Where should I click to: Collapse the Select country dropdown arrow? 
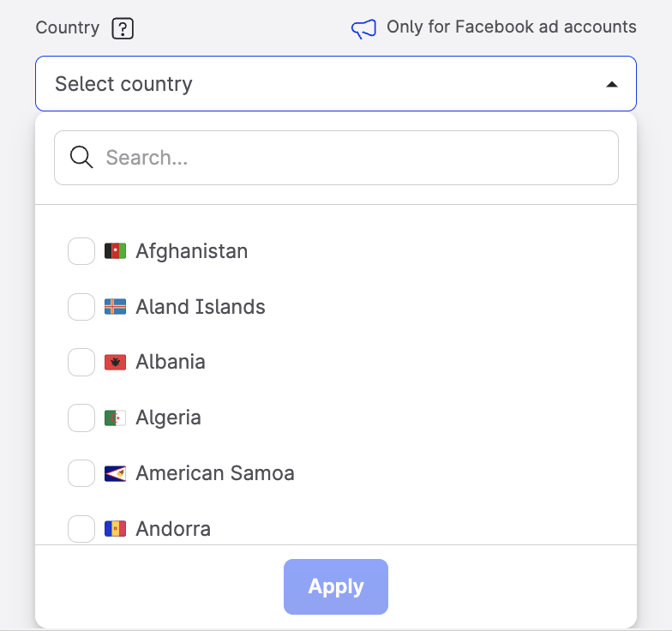[611, 84]
